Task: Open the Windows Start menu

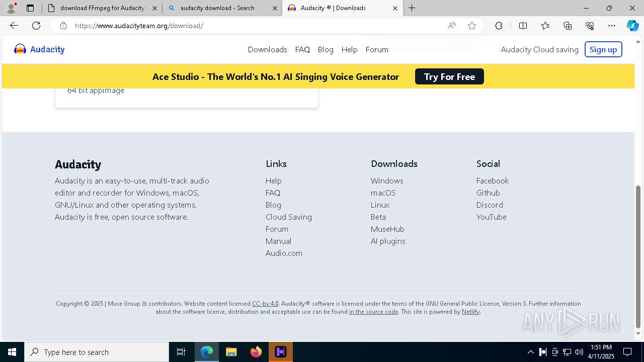Action: (12, 352)
